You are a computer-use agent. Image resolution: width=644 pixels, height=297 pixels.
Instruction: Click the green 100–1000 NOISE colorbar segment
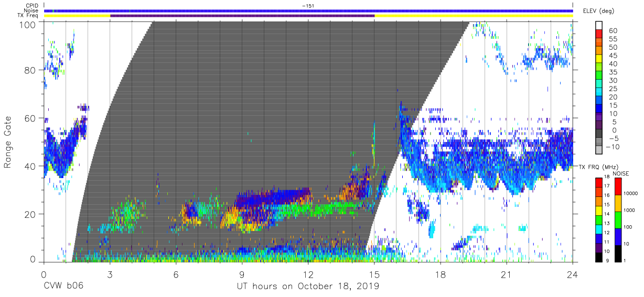click(x=618, y=220)
